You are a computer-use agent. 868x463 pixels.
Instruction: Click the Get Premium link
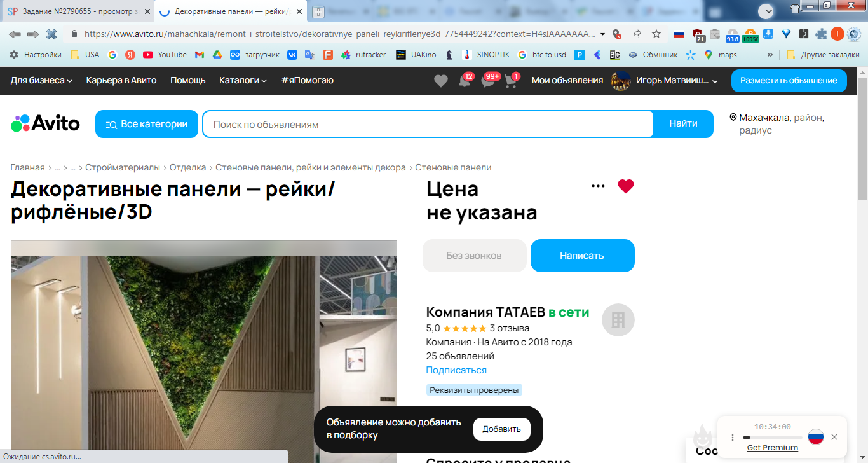click(x=772, y=448)
